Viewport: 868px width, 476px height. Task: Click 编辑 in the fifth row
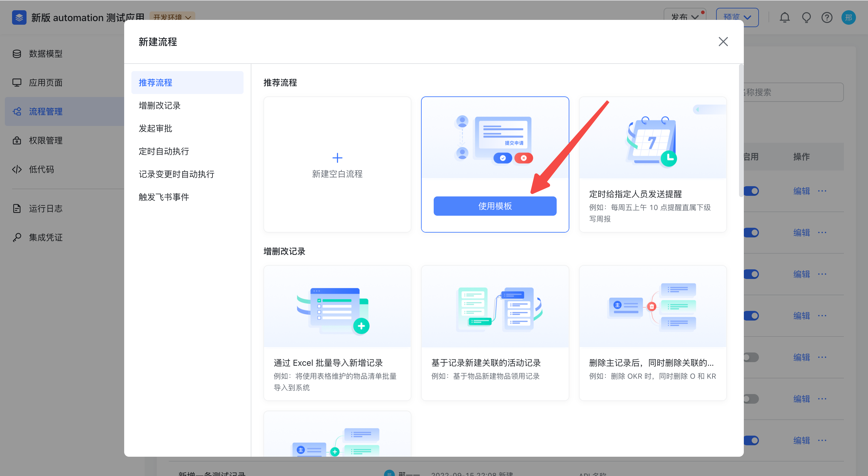(x=802, y=357)
